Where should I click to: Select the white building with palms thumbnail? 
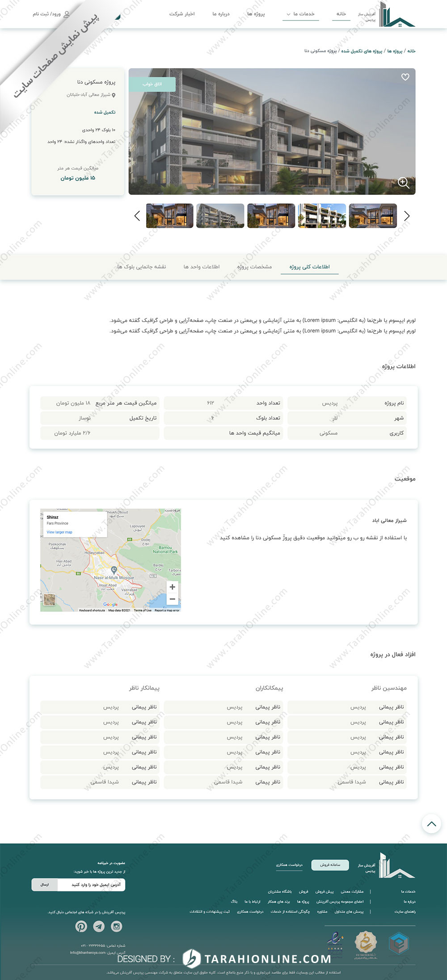[x=322, y=216]
